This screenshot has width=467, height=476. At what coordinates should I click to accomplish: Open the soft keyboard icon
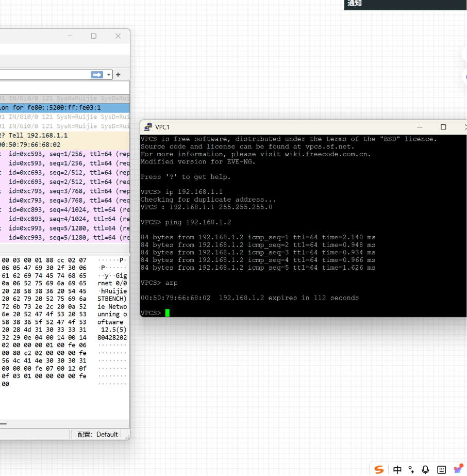tap(442, 470)
